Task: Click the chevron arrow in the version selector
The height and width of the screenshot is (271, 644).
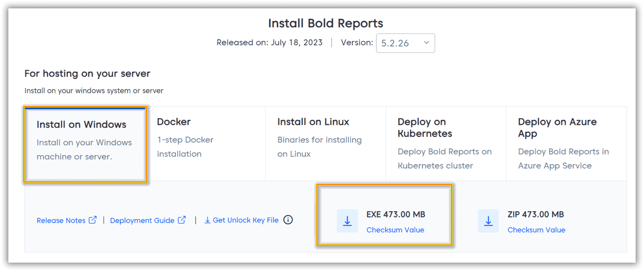Action: point(426,43)
